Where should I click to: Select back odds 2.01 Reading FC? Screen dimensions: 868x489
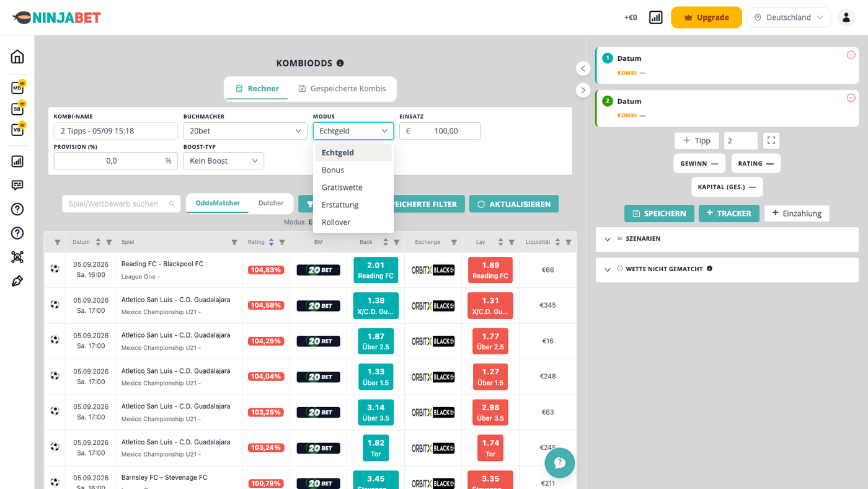click(376, 270)
